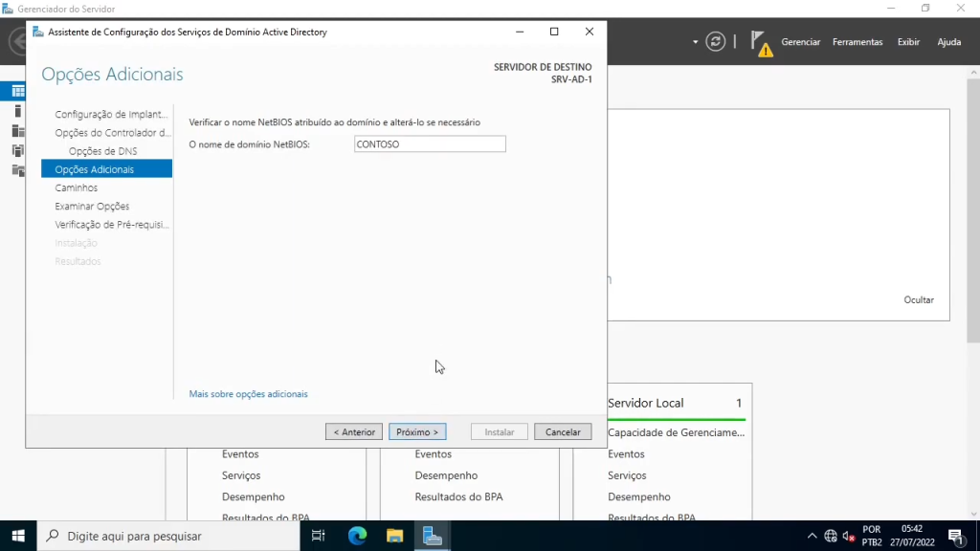Select the All Servers icon in sidebar
Image resolution: width=980 pixels, height=551 pixels.
[17, 131]
